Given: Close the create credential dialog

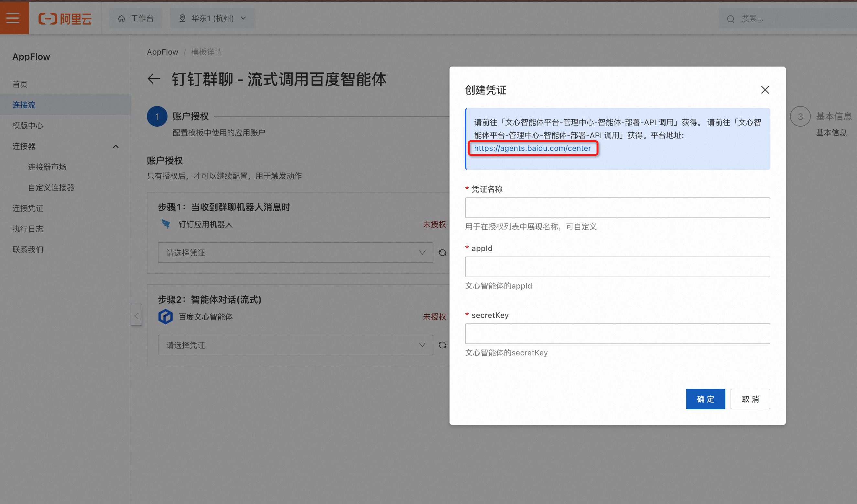Looking at the screenshot, I should [x=765, y=90].
